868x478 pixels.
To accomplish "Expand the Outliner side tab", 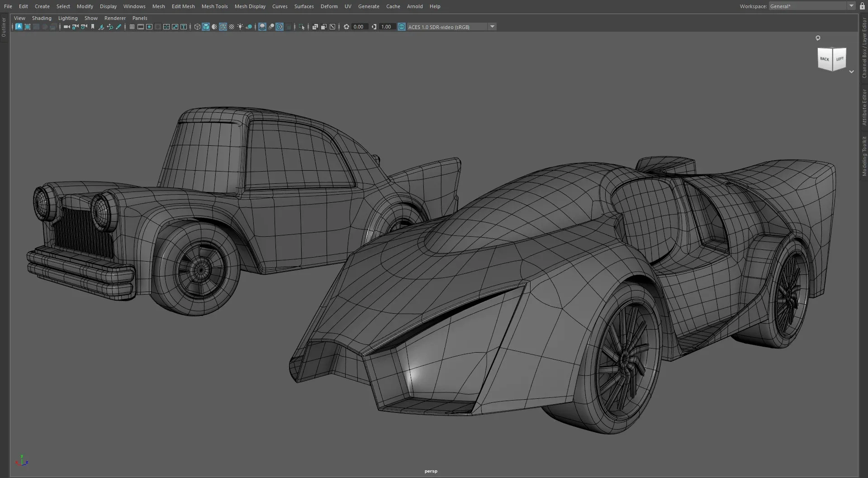I will coord(4,28).
